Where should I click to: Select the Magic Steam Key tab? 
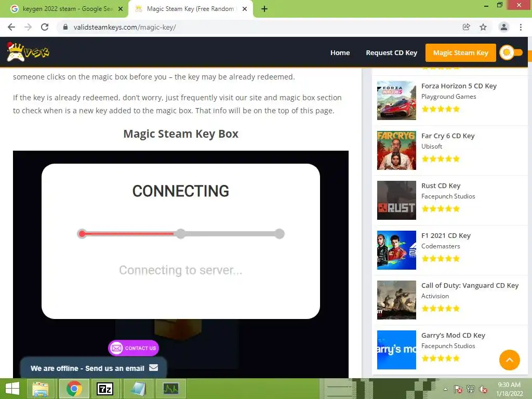190,9
